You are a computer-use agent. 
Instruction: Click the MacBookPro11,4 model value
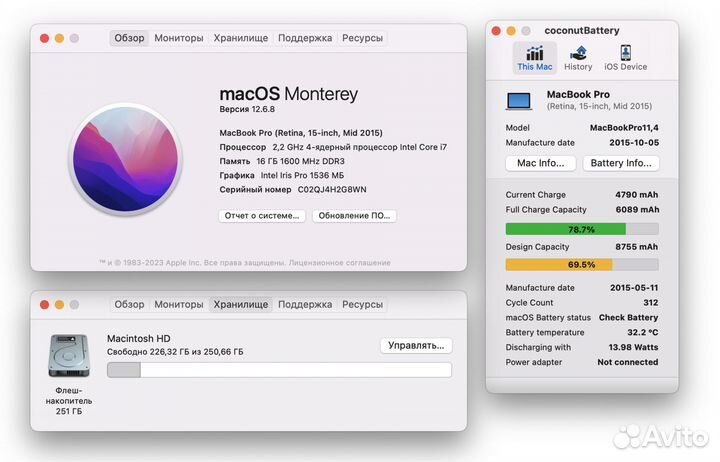624,128
